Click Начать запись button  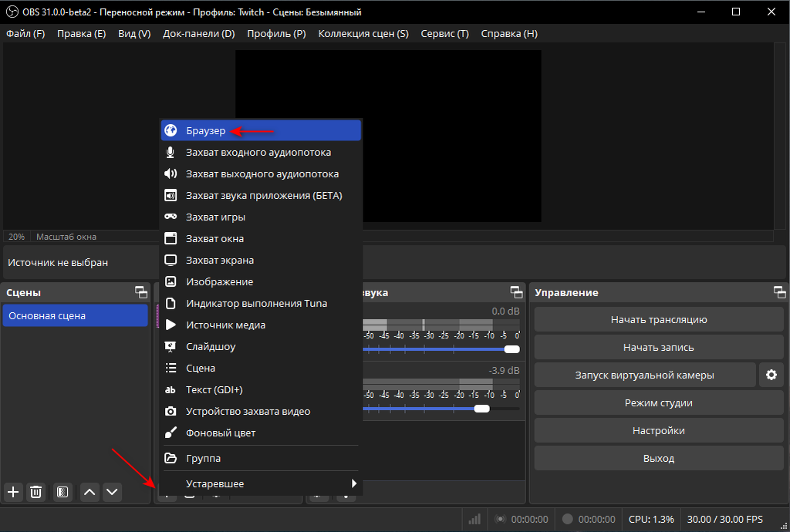[x=659, y=347]
